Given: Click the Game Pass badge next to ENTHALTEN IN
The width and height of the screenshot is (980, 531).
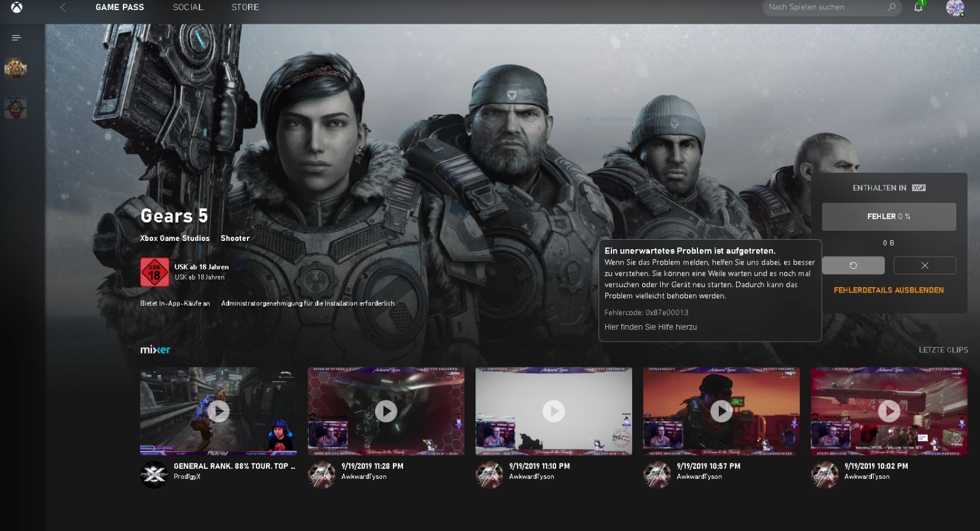Looking at the screenshot, I should [x=919, y=188].
